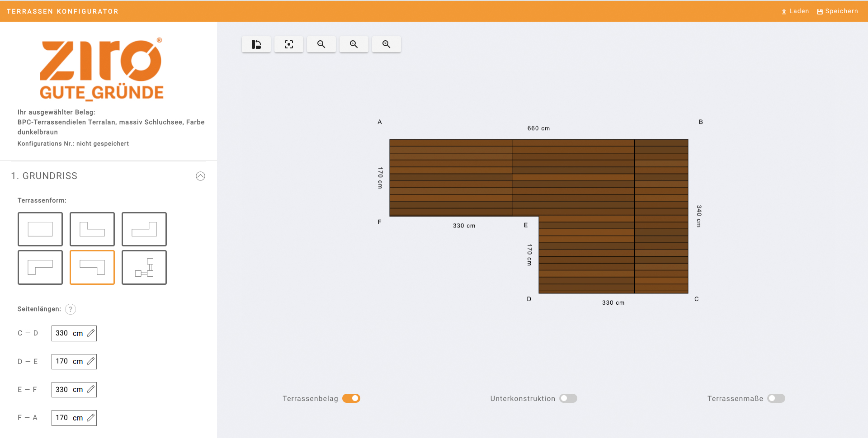
Task: Click the BPC-Terrassendielen Terralan product description
Action: tap(111, 127)
